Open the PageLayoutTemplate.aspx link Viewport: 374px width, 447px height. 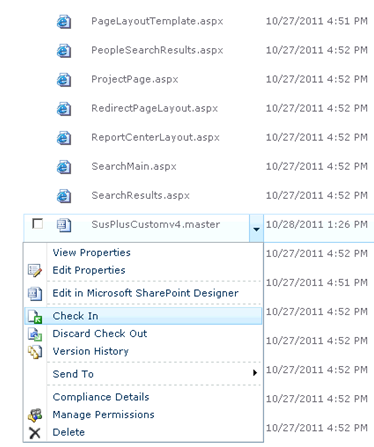[x=157, y=21]
